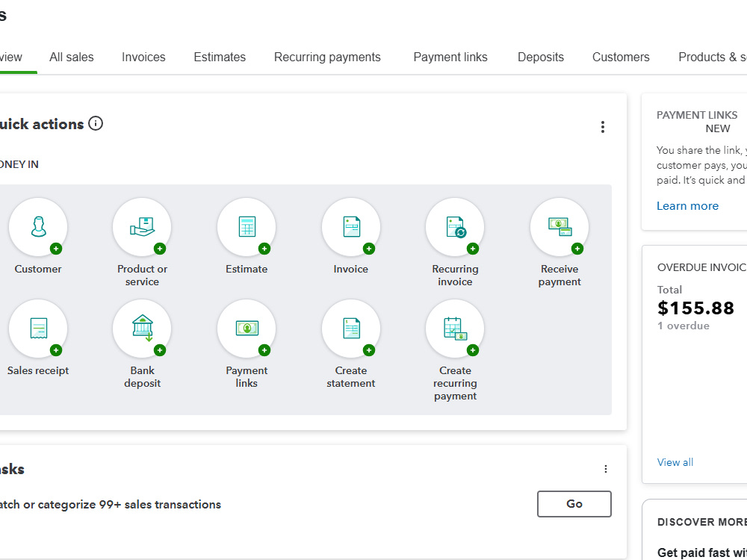
Task: Show info for Quick actions heading
Action: pos(96,124)
